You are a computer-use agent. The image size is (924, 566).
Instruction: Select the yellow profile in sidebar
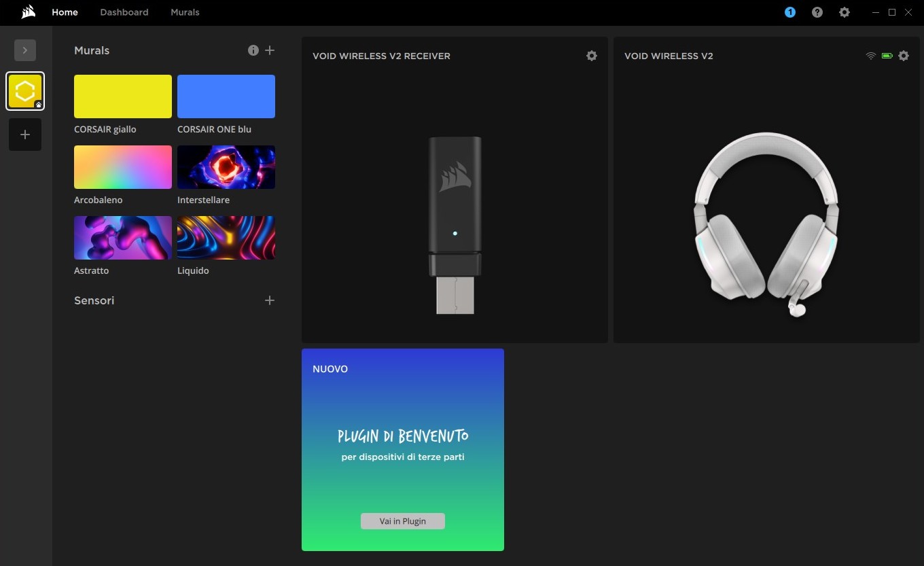(x=25, y=91)
